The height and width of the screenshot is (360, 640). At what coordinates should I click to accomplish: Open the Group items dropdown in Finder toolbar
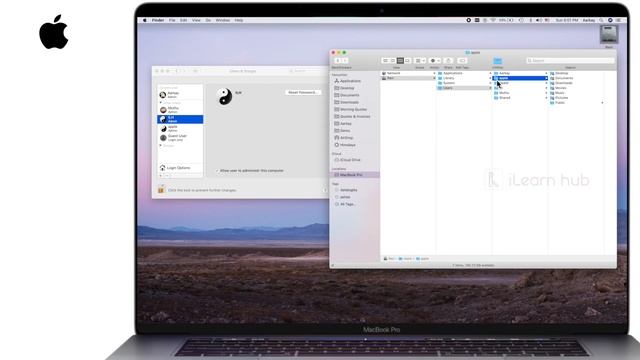pos(420,60)
